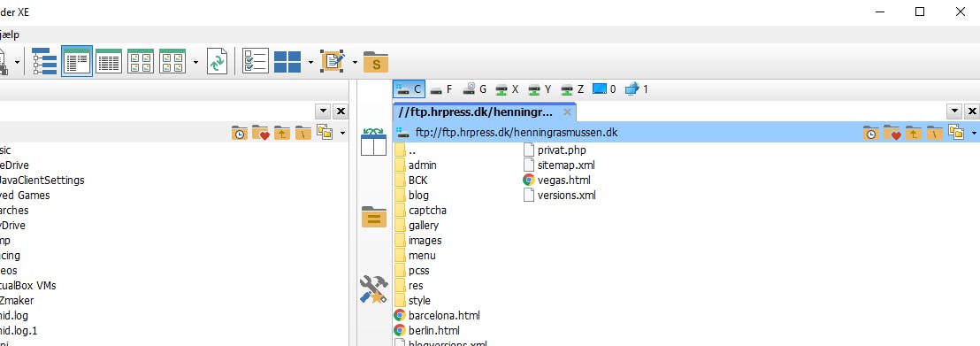Select drive C in drive bar

(410, 89)
